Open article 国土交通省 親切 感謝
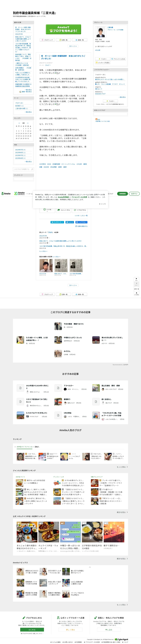Image resolution: width=141 pixels, height=644 pixels. pyautogui.click(x=111, y=386)
